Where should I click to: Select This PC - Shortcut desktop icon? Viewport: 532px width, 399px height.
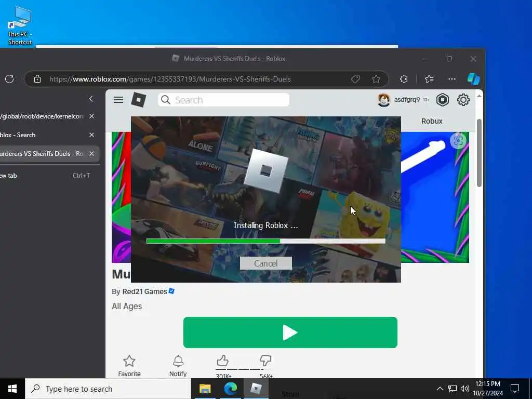20,26
